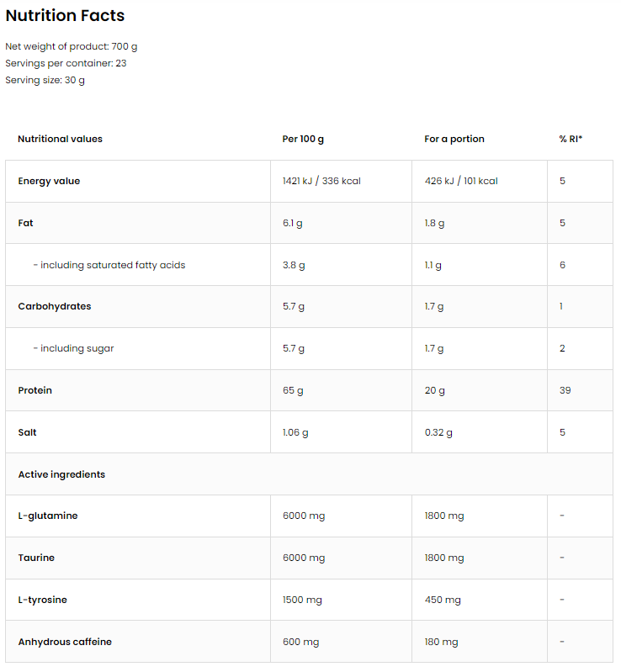Click the Salt per-100 g value 1.06 g
This screenshot has height=672, width=621.
click(295, 432)
